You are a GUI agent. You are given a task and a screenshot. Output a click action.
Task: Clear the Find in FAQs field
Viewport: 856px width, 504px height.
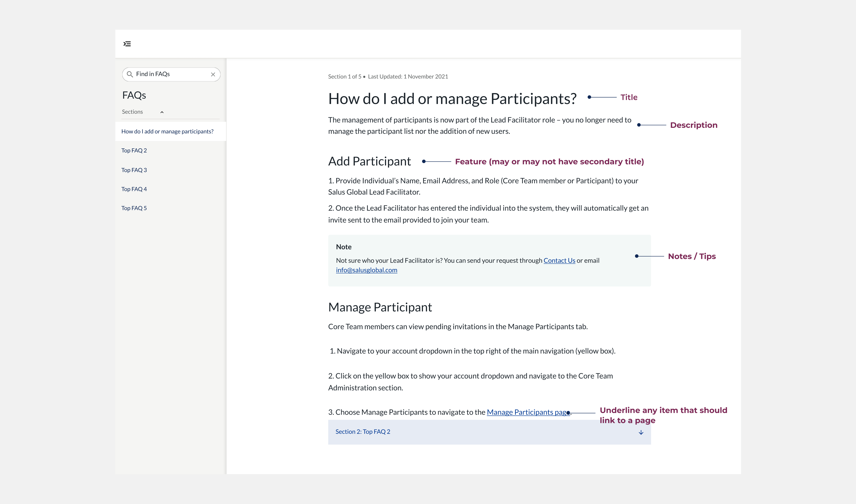[213, 74]
